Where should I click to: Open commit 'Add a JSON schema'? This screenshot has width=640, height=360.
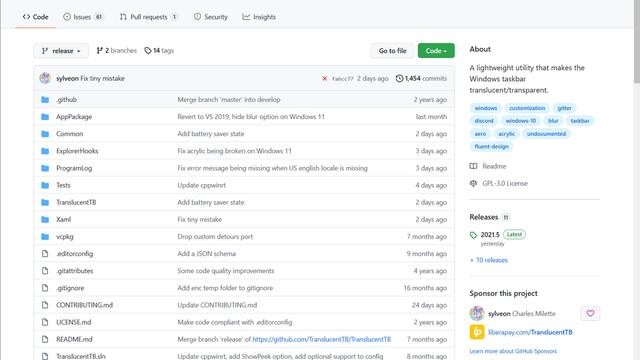click(x=207, y=254)
